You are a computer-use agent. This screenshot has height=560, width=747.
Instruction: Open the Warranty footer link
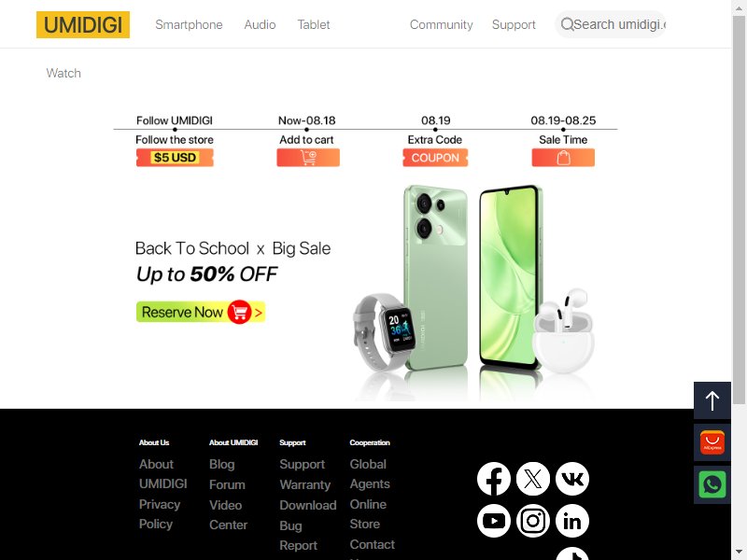[x=305, y=484]
